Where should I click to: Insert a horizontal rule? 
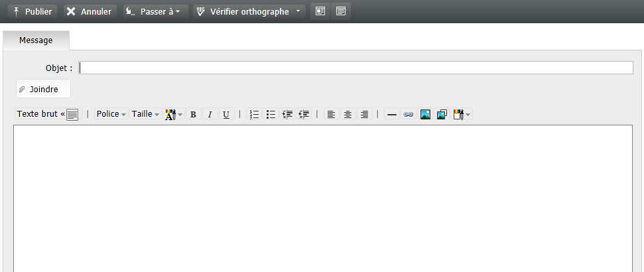coord(392,114)
